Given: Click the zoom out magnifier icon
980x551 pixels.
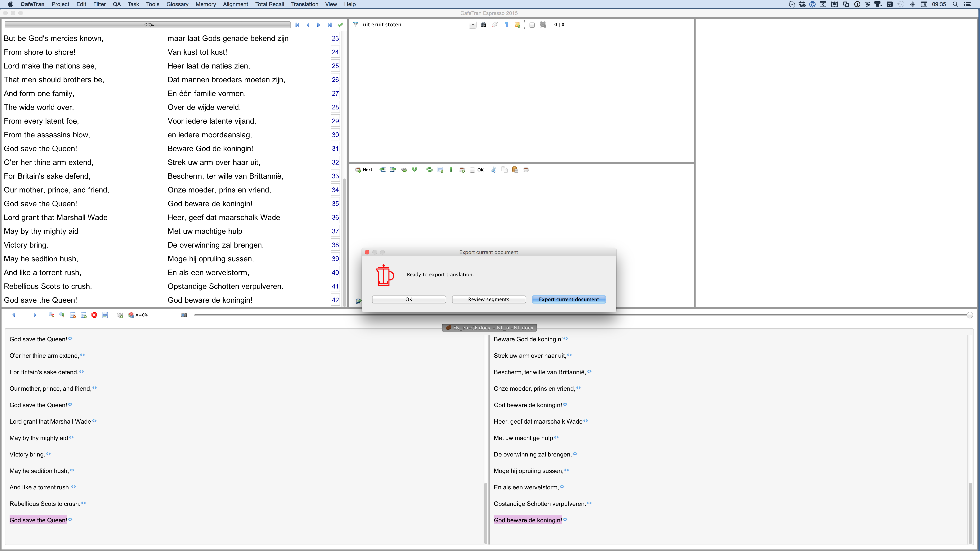Looking at the screenshot, I should pos(51,315).
